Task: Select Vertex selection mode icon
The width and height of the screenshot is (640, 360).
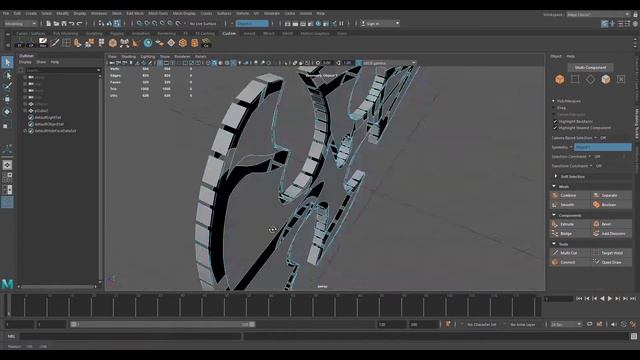Action: [x=575, y=79]
